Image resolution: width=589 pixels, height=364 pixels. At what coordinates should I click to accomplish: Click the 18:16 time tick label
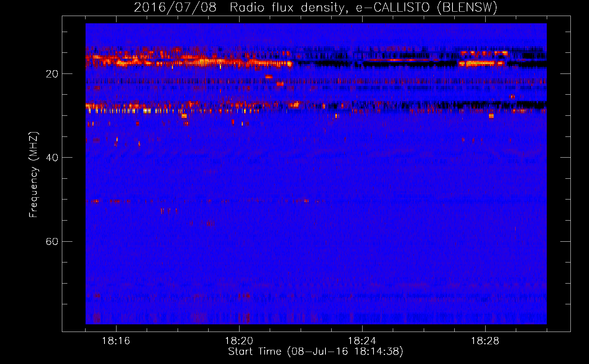pyautogui.click(x=116, y=341)
